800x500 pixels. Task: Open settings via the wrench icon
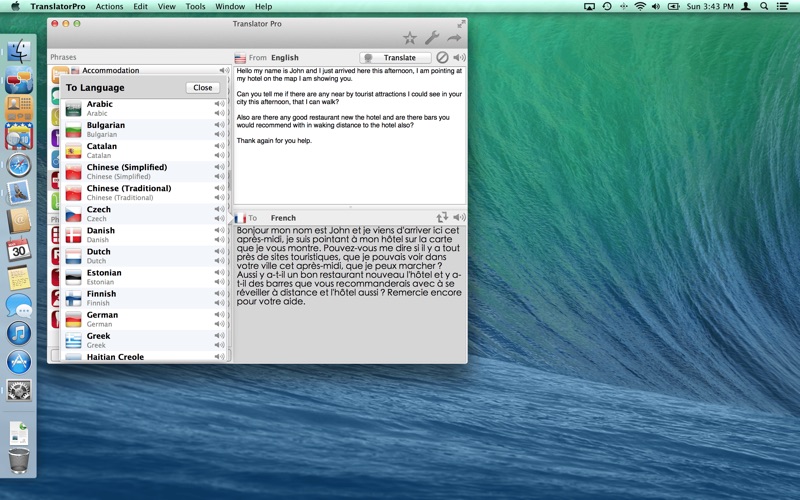click(432, 38)
